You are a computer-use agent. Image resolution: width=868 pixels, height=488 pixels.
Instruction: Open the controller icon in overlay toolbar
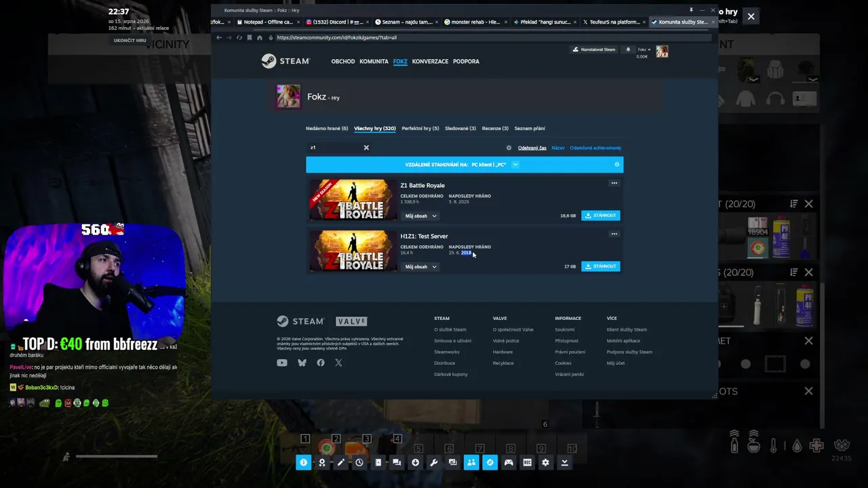(509, 462)
